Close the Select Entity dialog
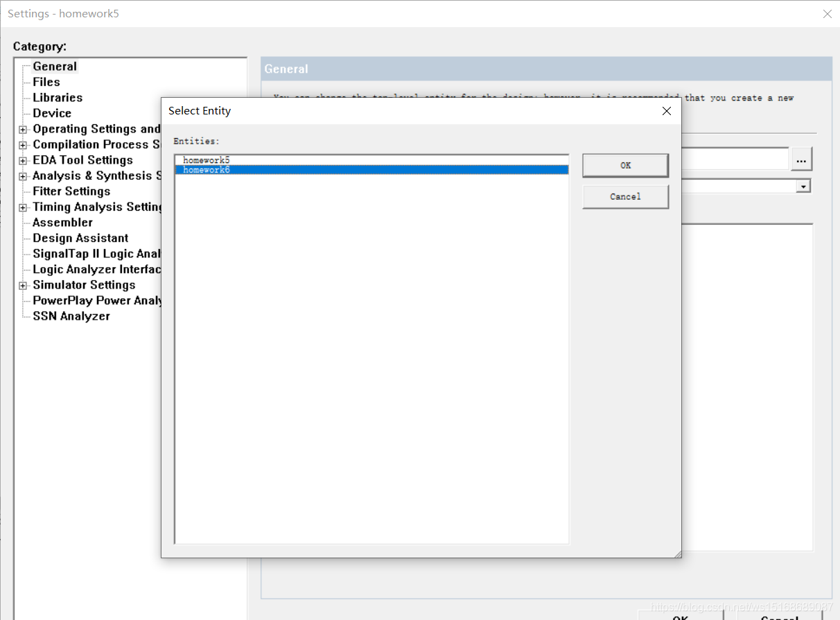This screenshot has width=840, height=620. pyautogui.click(x=666, y=111)
